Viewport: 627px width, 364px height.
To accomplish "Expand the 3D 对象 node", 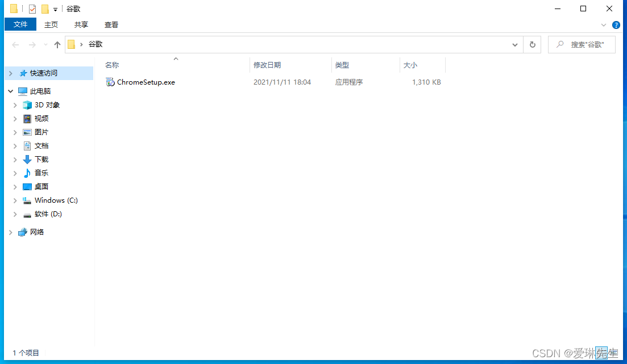I will [15, 105].
